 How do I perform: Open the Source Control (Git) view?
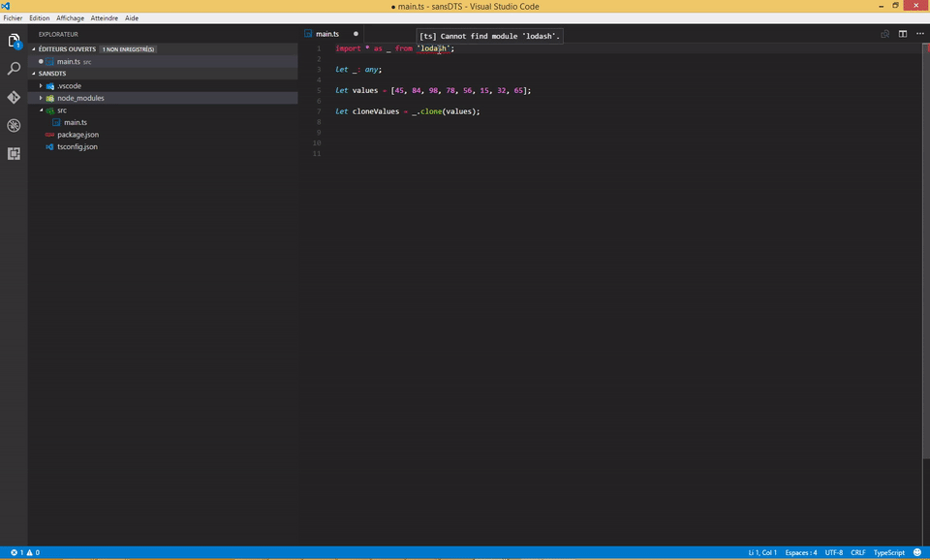click(x=14, y=98)
